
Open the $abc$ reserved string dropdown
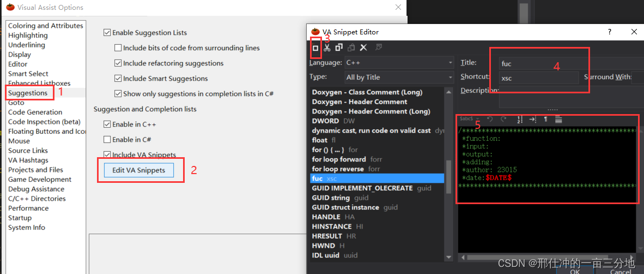tap(470, 119)
